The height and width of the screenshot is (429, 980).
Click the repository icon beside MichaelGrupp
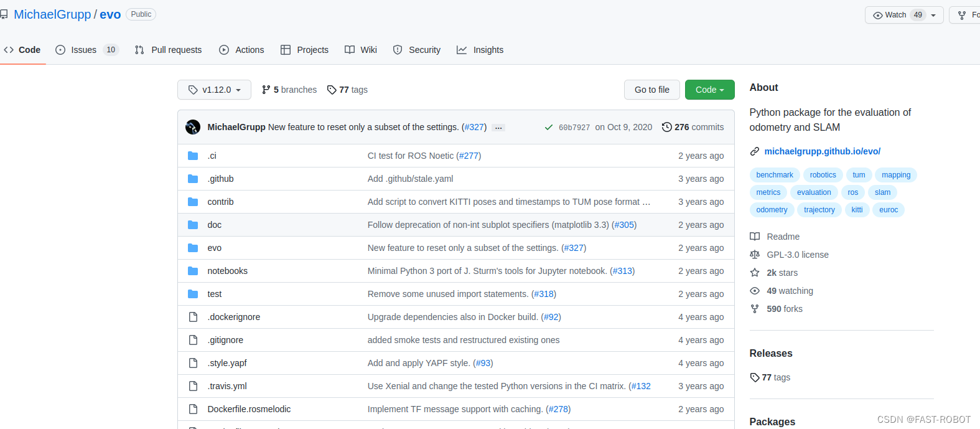pyautogui.click(x=4, y=14)
